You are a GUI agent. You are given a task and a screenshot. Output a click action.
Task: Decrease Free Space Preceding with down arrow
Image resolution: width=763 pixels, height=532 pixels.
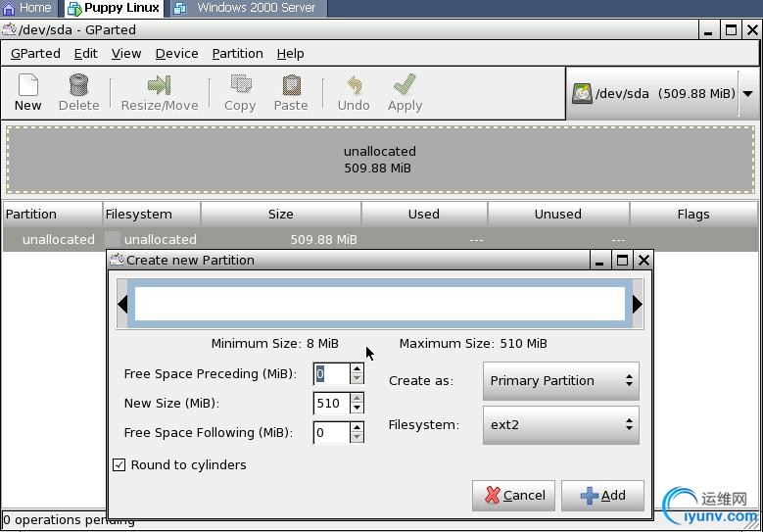(358, 379)
